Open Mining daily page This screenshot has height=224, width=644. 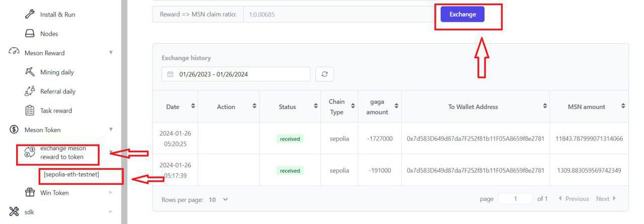point(57,72)
